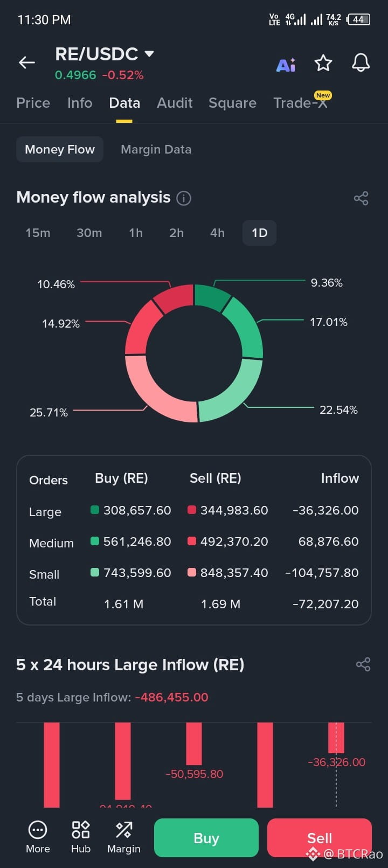This screenshot has height=868, width=388.
Task: Expand the RE/USDC pair dropdown
Action: 149,54
